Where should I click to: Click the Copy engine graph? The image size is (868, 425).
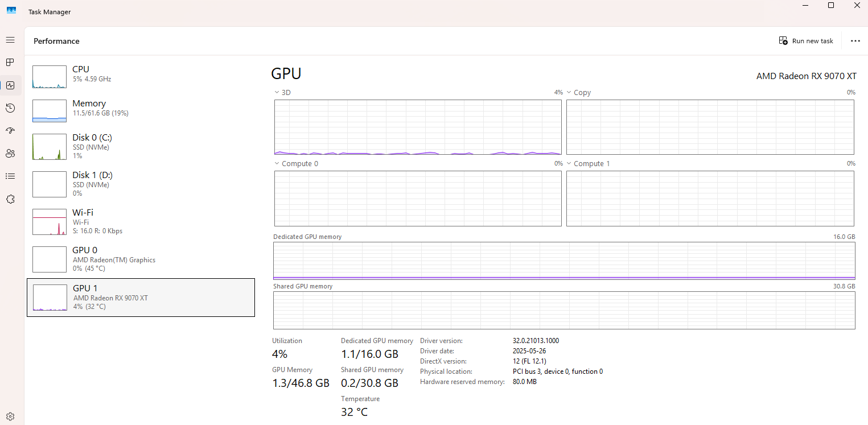[710, 127]
